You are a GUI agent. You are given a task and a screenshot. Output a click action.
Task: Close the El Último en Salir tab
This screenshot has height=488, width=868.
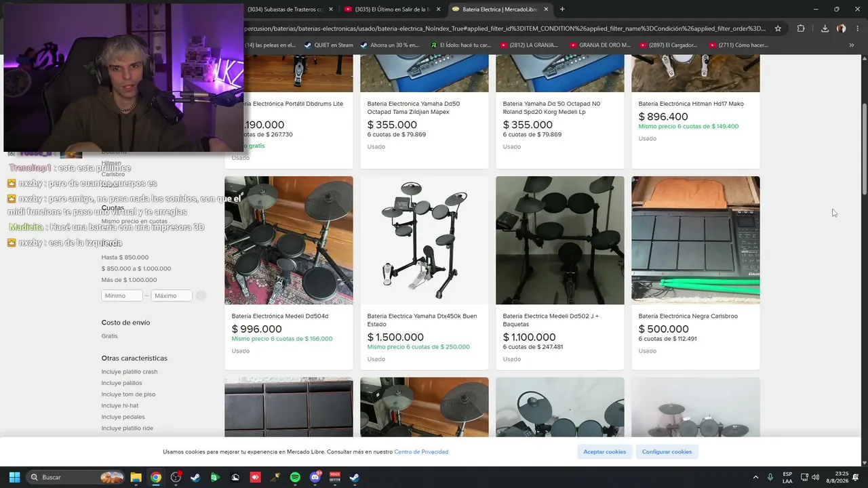[438, 9]
